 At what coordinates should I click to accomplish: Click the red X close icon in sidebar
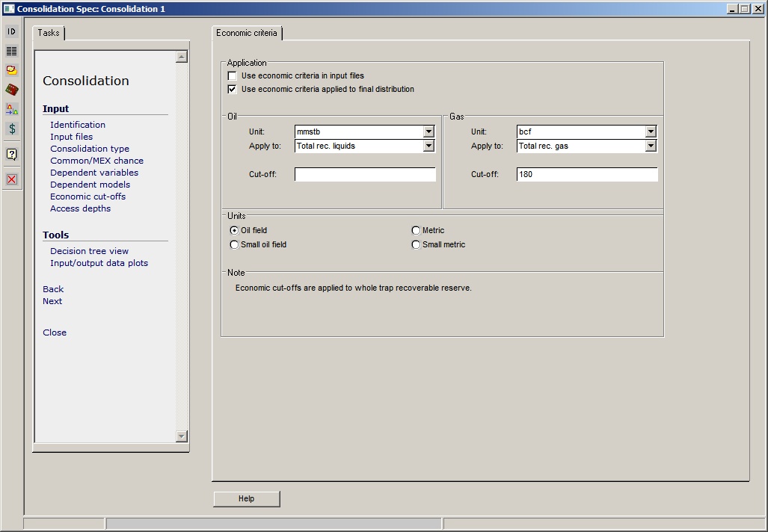[11, 179]
